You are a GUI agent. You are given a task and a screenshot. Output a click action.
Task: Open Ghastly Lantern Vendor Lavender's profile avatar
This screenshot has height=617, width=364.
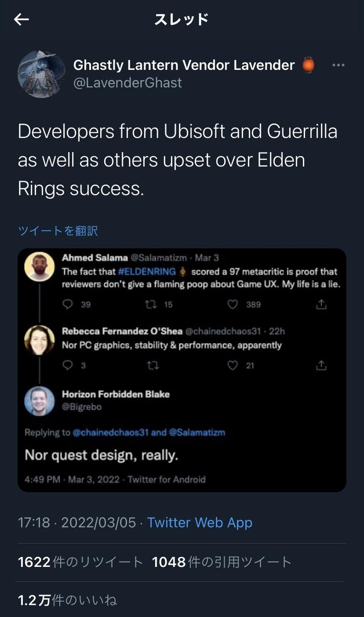tap(41, 74)
